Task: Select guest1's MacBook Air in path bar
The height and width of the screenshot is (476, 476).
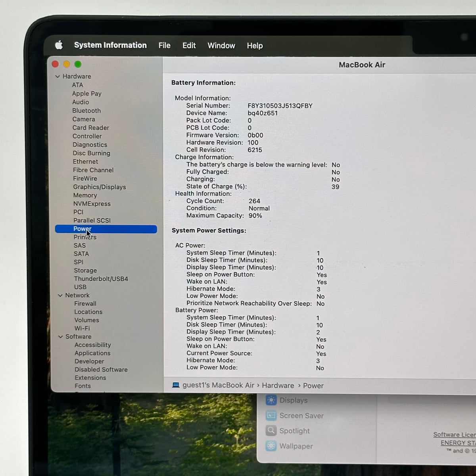Action: pyautogui.click(x=218, y=385)
